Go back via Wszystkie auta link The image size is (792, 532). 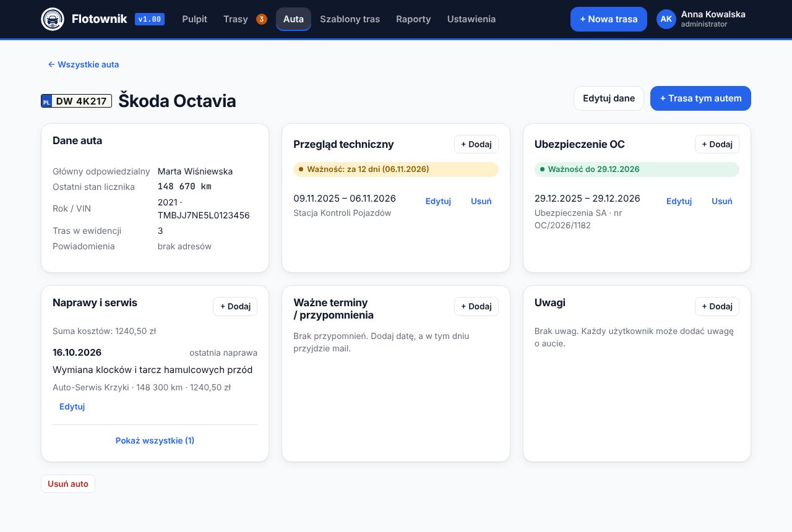(84, 64)
